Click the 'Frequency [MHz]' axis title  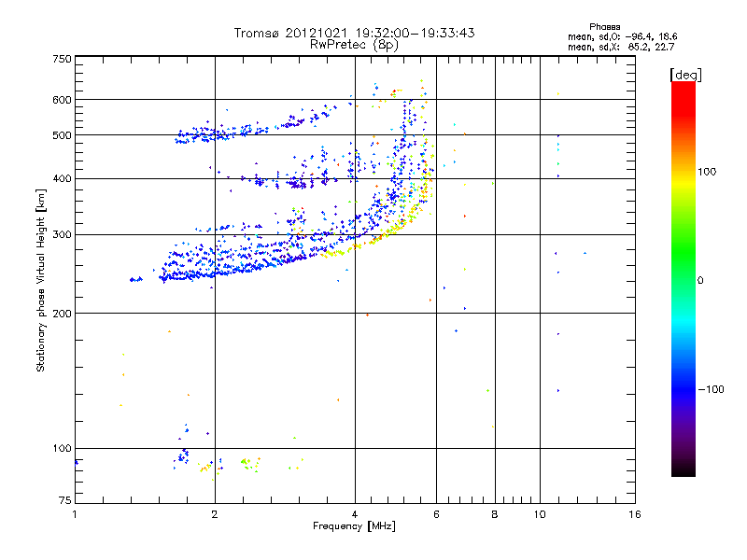pos(354,526)
